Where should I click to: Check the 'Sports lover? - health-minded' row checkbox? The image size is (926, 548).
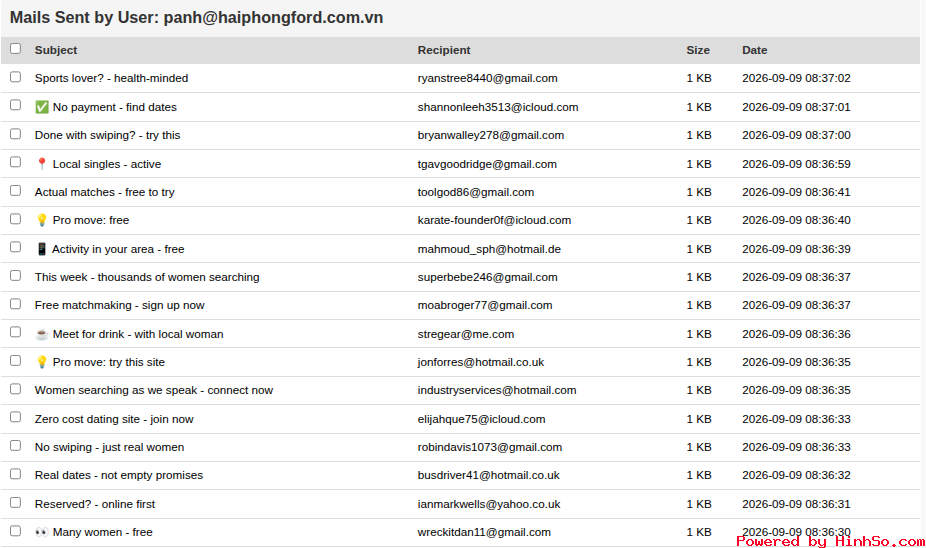point(15,77)
